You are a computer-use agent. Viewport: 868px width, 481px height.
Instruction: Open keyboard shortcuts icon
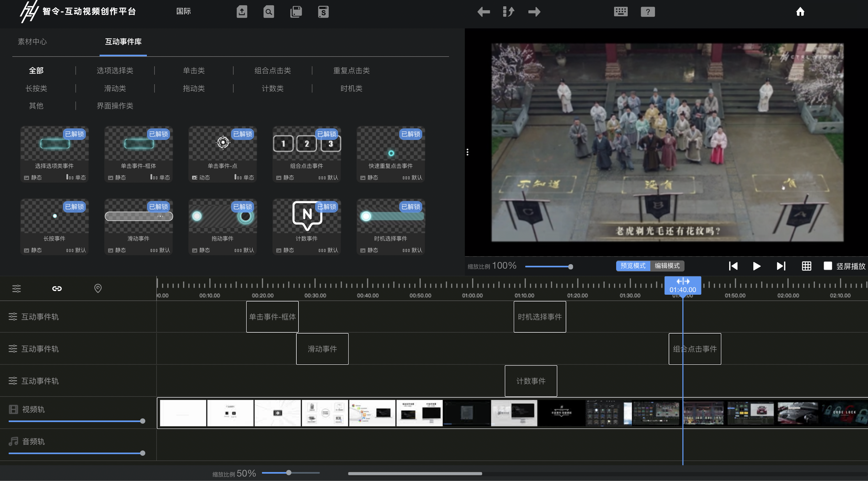(621, 12)
